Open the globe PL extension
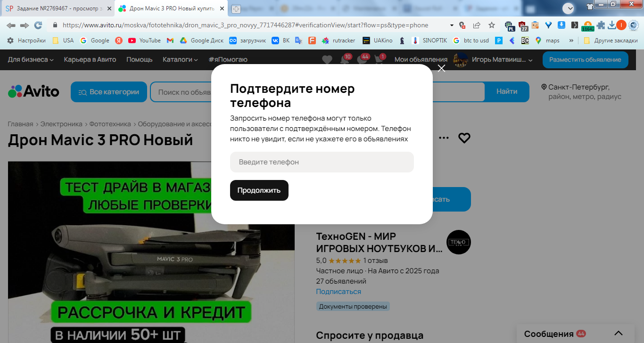 (x=509, y=26)
